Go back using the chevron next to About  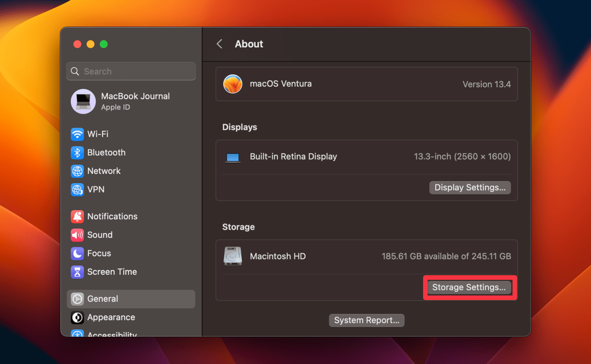219,44
